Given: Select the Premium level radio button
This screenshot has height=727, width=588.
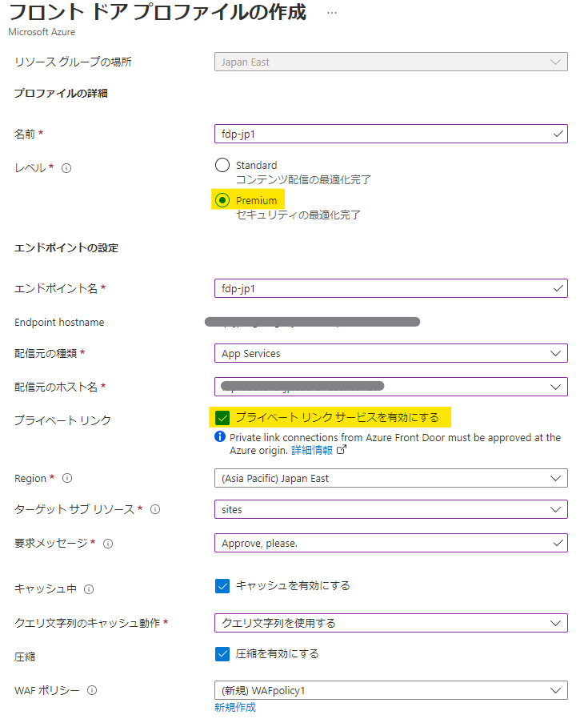Looking at the screenshot, I should [222, 200].
